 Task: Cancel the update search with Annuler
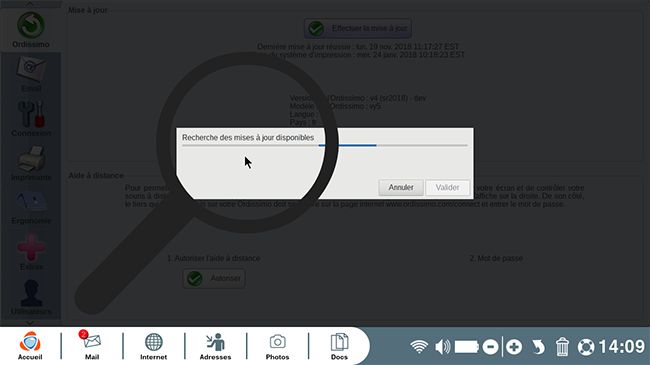click(401, 187)
